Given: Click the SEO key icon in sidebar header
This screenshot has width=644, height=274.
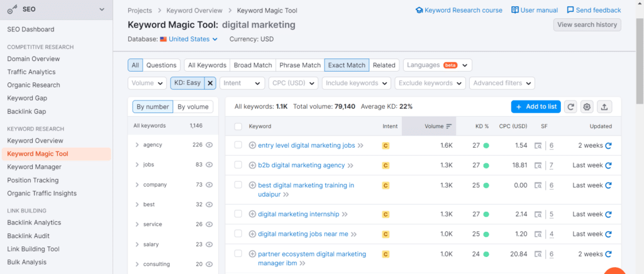Looking at the screenshot, I should (13, 10).
